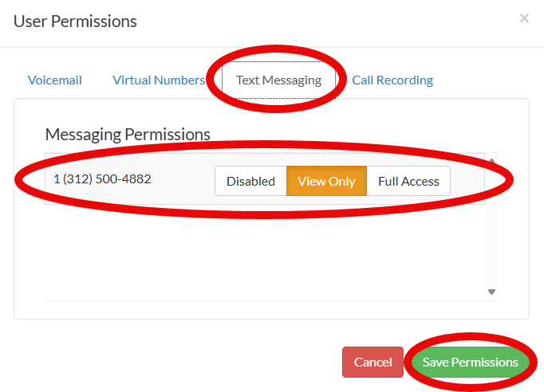Switch to the Voicemail tab

point(55,80)
